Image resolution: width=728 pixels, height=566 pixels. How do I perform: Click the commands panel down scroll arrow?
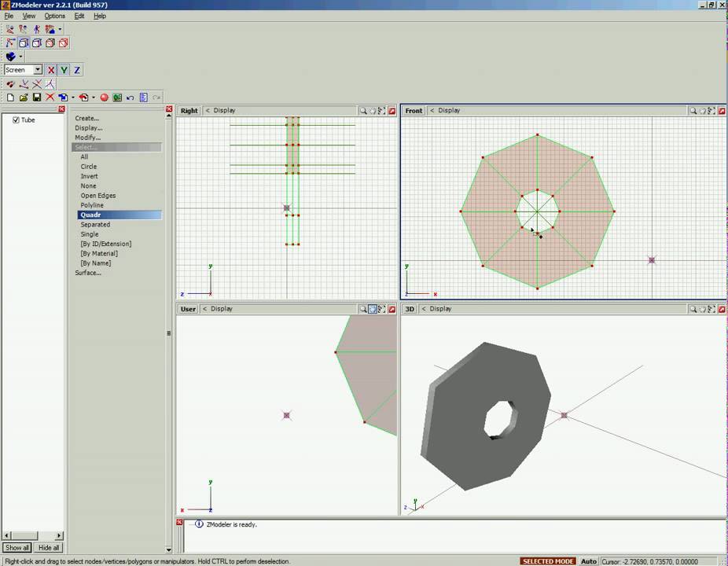(x=168, y=549)
